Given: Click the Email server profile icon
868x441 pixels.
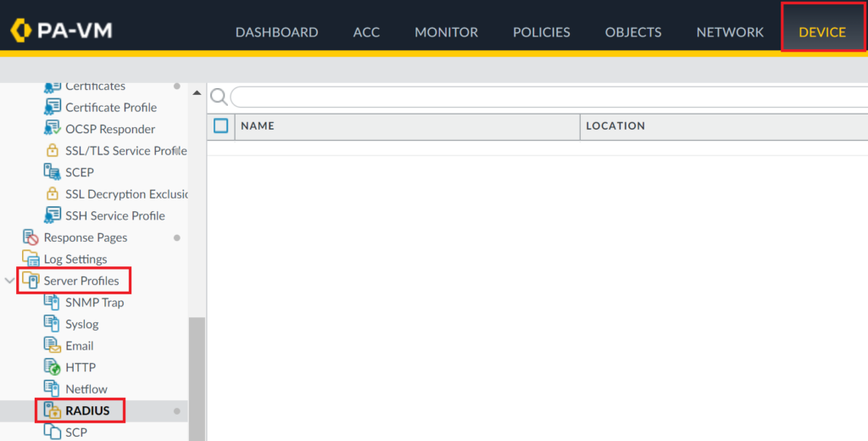Looking at the screenshot, I should click(53, 346).
